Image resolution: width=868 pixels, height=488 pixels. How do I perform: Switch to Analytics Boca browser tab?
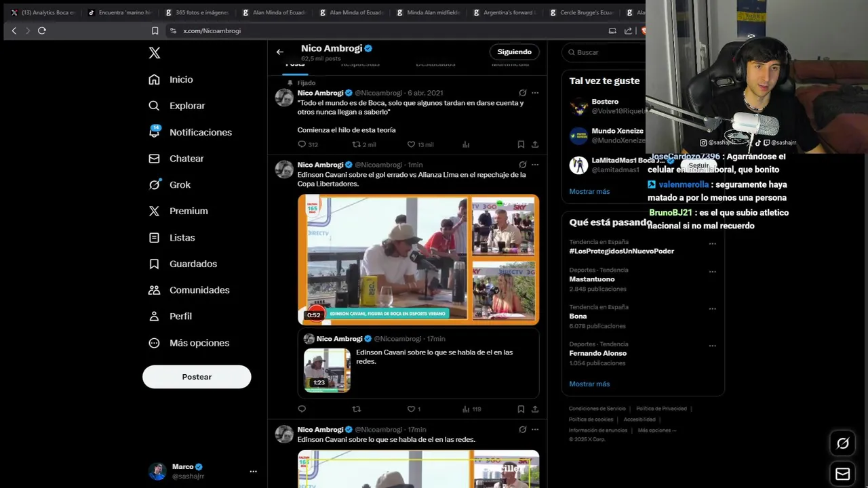[42, 12]
